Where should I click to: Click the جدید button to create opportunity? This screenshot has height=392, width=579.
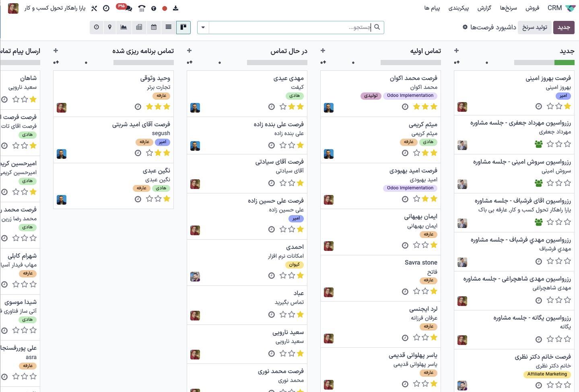click(564, 27)
